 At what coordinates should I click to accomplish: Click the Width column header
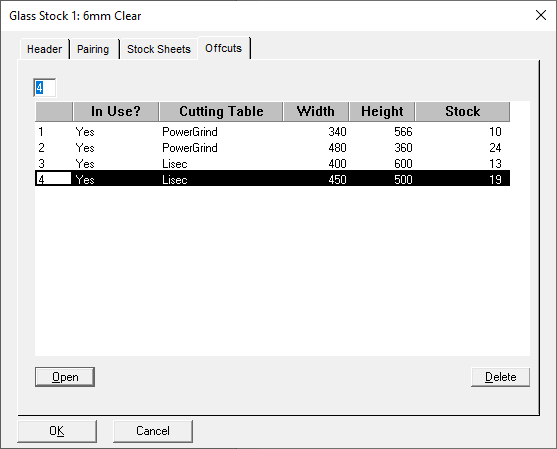[316, 112]
